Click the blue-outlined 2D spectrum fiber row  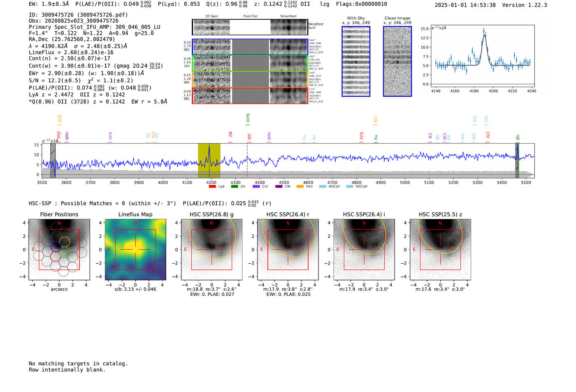250,47
